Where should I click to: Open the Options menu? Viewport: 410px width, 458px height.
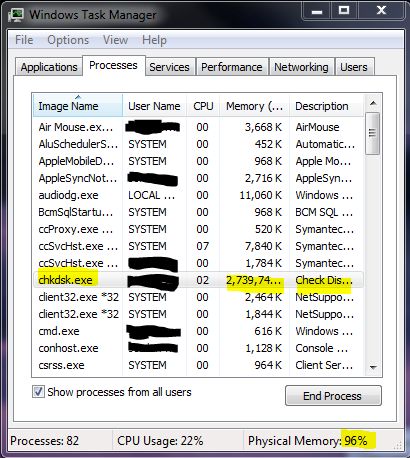click(x=68, y=40)
